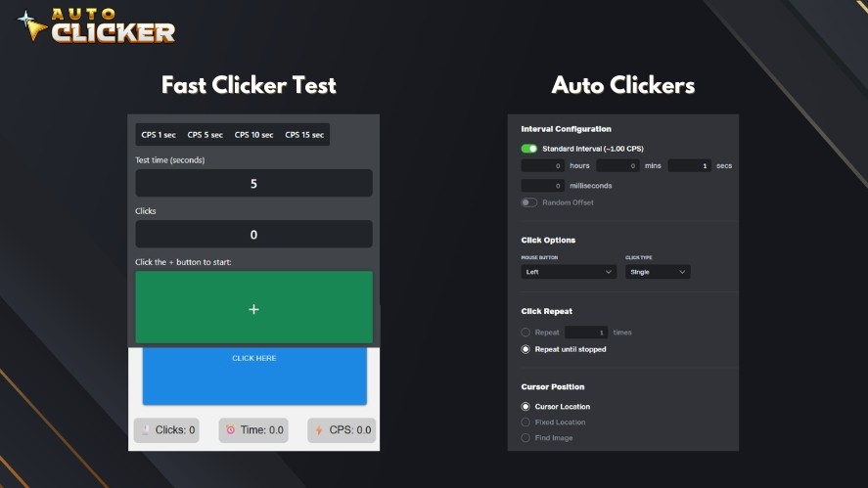Click the Time: 0.0 status button

pyautogui.click(x=253, y=430)
